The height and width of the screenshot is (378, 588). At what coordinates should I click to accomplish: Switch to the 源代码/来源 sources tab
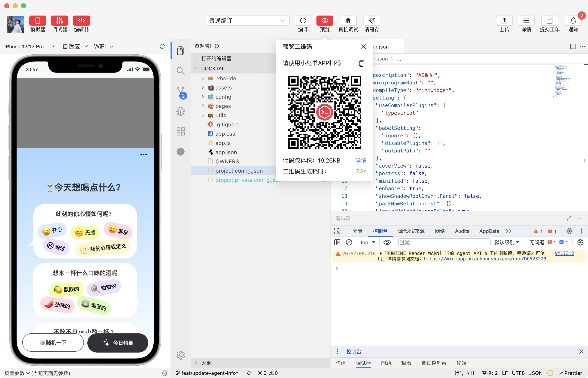[x=411, y=231]
